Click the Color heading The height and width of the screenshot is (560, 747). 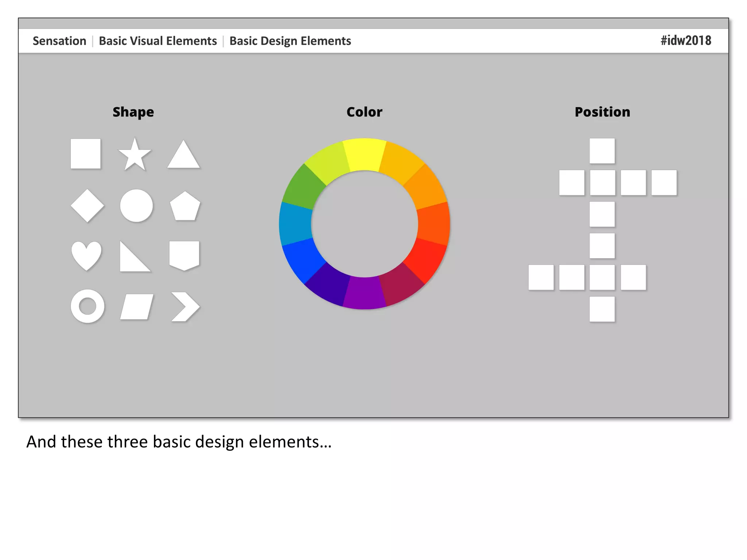coord(364,112)
